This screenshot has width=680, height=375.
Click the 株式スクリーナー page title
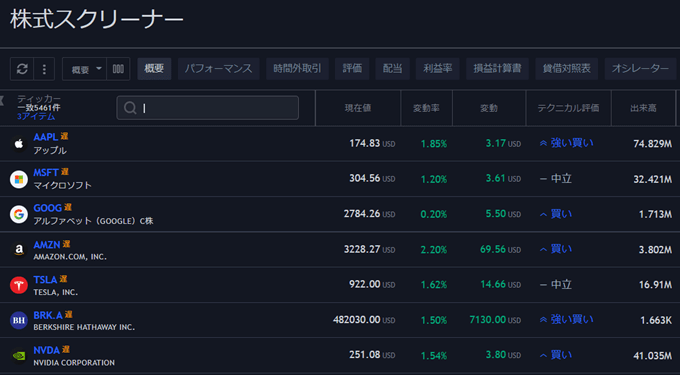coord(97,20)
